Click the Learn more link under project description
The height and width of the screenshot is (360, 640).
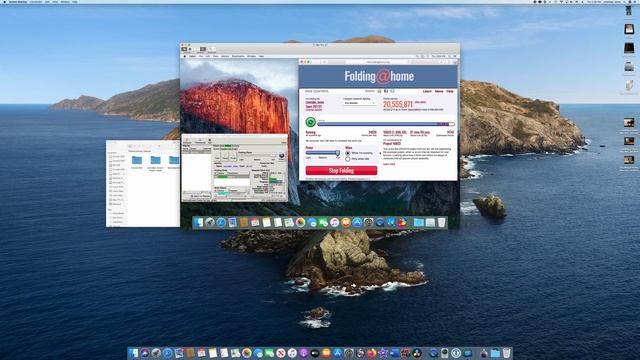coord(389,164)
